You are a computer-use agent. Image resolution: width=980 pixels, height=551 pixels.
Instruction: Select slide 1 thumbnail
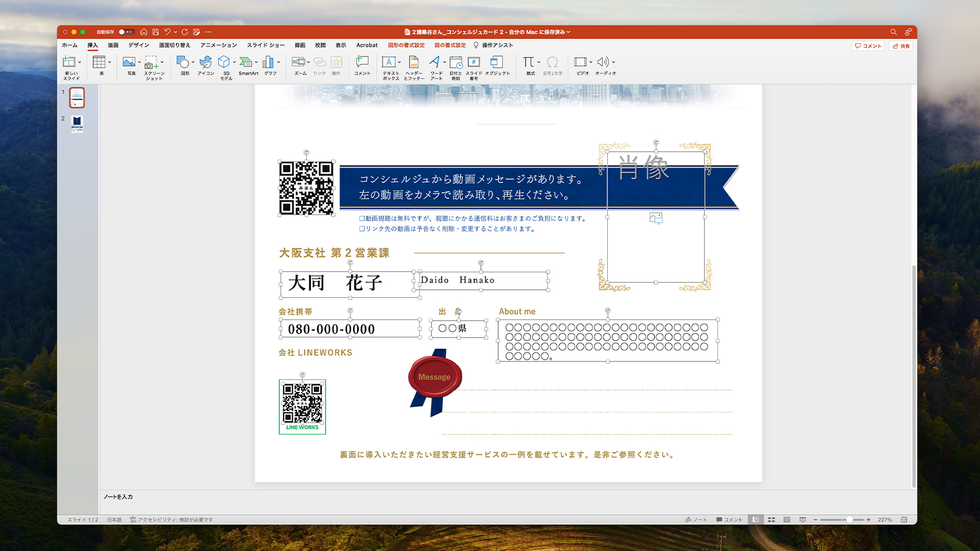tap(77, 97)
